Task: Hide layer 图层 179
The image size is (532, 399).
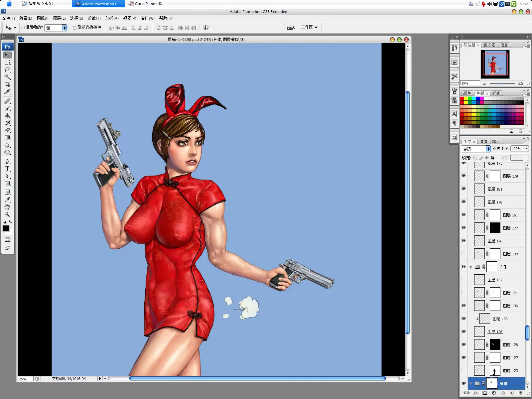Action: (x=464, y=176)
